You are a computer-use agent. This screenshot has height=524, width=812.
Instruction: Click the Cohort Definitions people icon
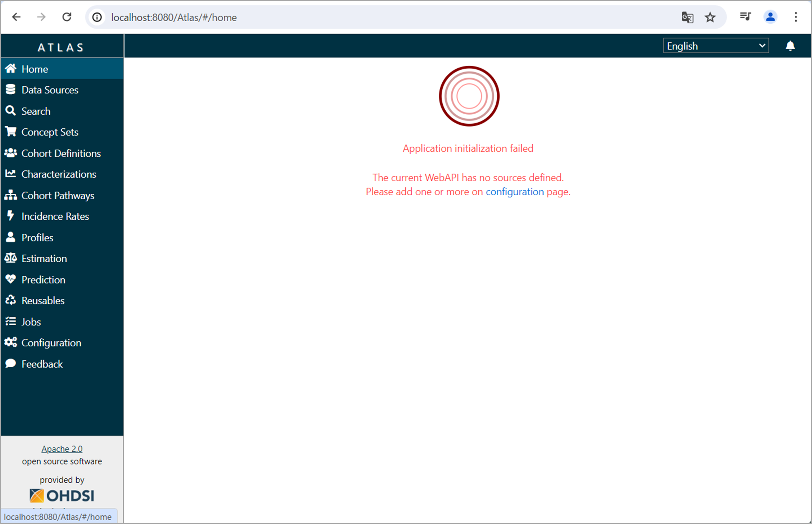click(11, 153)
